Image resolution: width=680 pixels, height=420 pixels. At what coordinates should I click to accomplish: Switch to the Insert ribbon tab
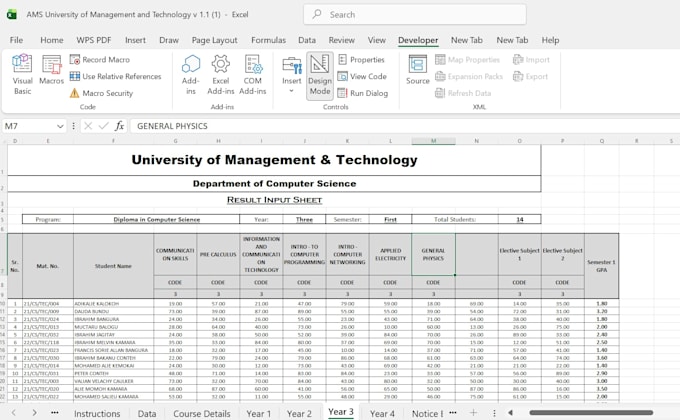(x=135, y=40)
